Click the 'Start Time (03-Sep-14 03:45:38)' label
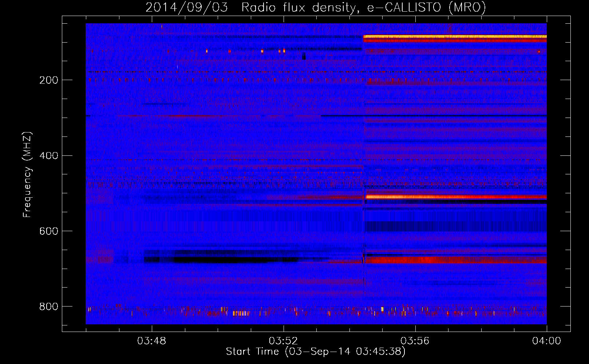Viewport: 589px width, 364px height. pyautogui.click(x=316, y=352)
